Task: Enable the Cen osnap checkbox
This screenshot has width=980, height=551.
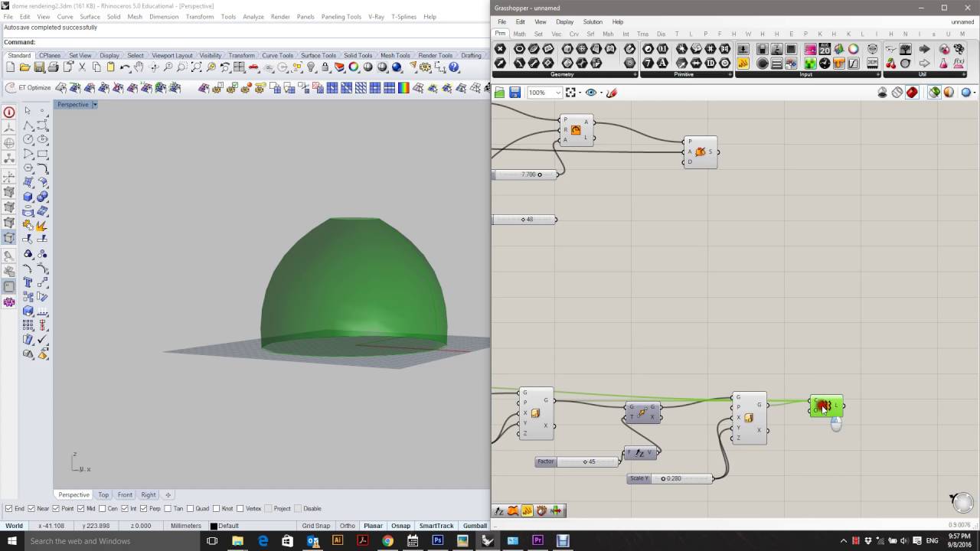Action: pyautogui.click(x=103, y=509)
